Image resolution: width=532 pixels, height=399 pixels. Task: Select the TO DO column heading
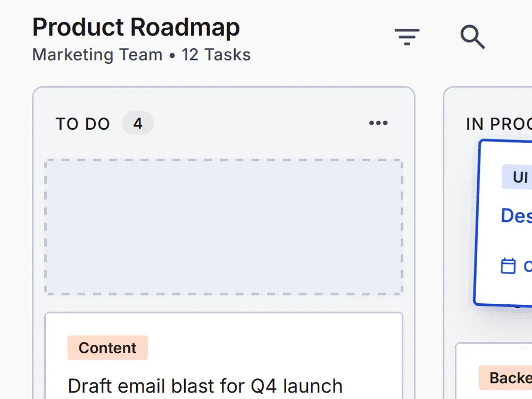click(83, 124)
